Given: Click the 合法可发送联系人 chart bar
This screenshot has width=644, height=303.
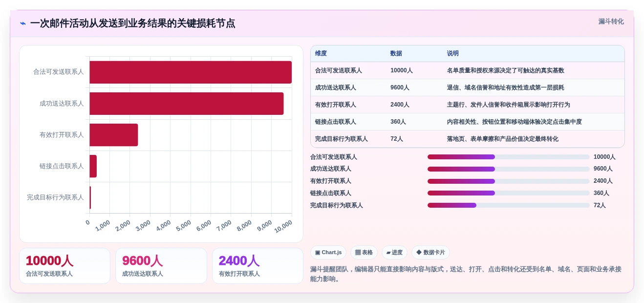Looking at the screenshot, I should point(191,72).
